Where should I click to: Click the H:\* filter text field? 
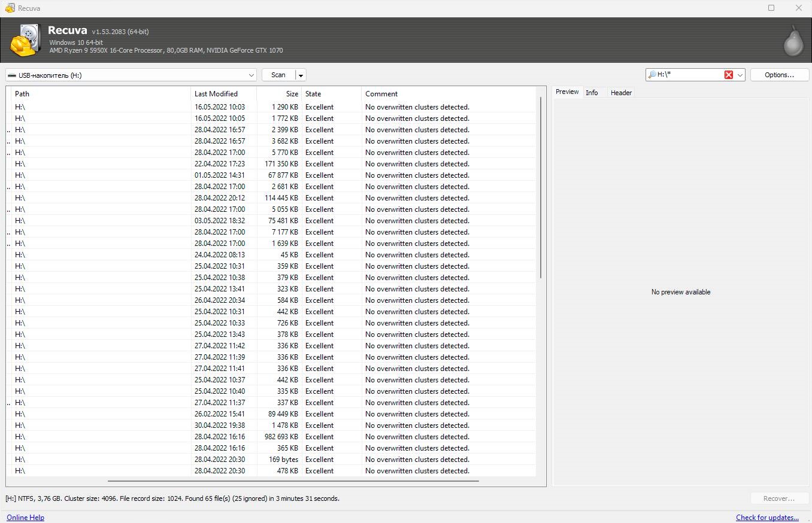click(x=690, y=75)
